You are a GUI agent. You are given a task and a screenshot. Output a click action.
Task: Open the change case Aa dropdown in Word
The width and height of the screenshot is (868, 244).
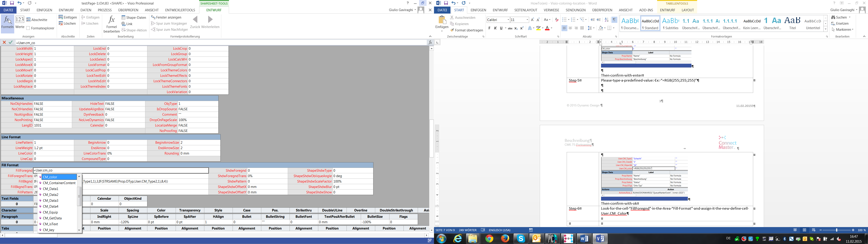click(x=547, y=20)
